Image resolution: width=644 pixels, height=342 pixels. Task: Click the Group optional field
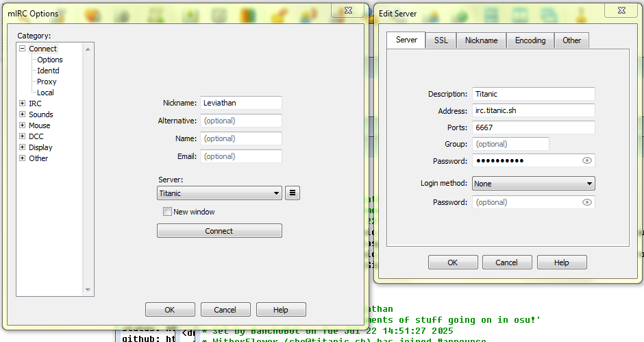click(510, 144)
